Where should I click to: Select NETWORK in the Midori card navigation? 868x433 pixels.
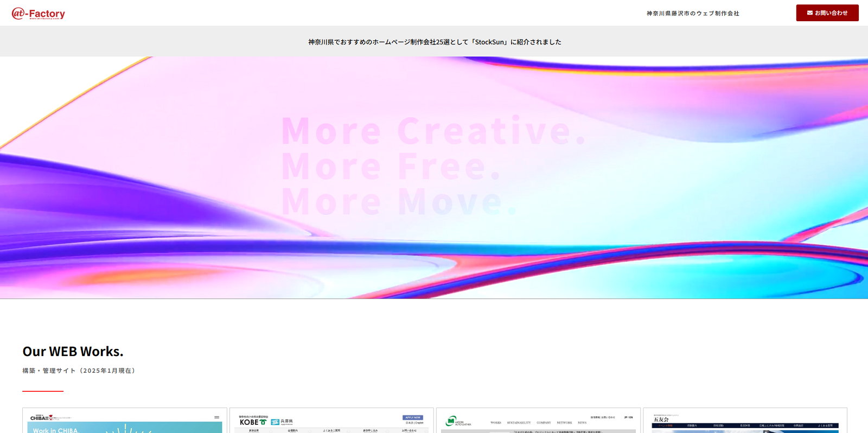[x=564, y=423]
